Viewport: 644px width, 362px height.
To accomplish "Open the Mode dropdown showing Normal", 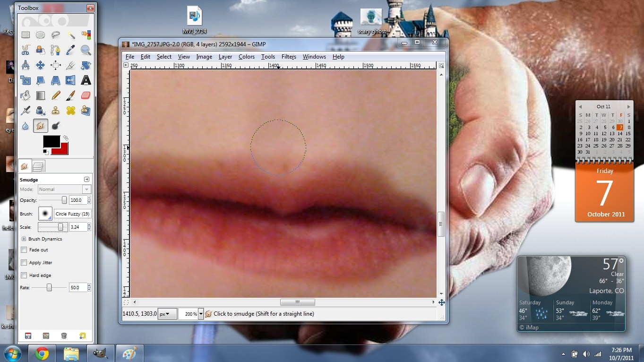I will [x=64, y=189].
